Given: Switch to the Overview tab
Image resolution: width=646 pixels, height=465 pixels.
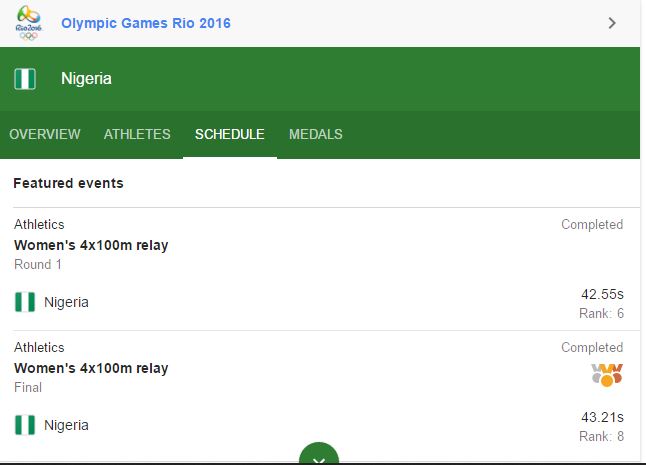Looking at the screenshot, I should pos(45,134).
